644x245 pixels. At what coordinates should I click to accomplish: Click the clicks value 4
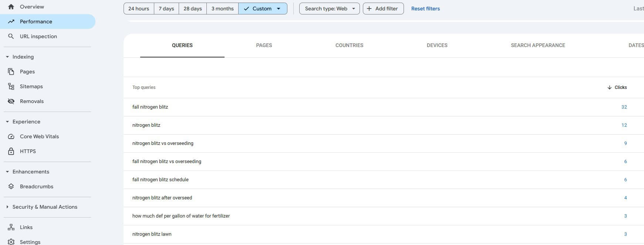(626, 198)
